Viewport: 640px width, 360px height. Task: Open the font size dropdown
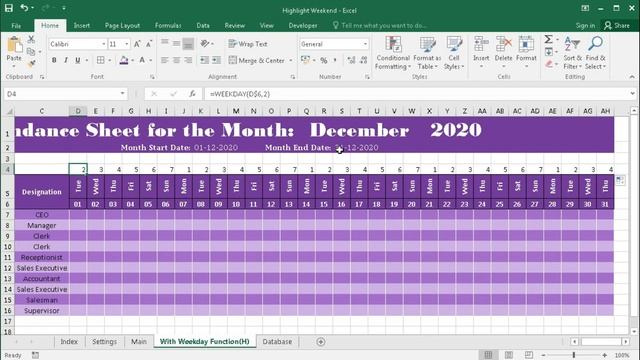coord(127,44)
